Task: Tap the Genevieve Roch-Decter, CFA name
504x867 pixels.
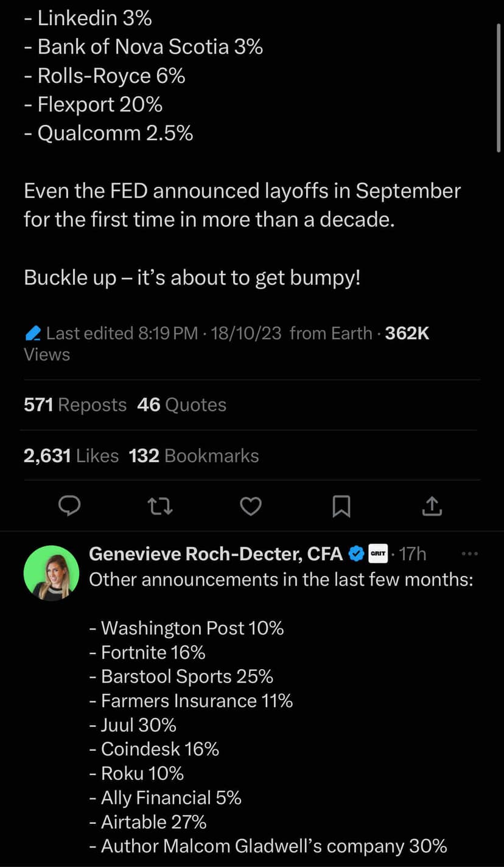Action: [x=215, y=553]
